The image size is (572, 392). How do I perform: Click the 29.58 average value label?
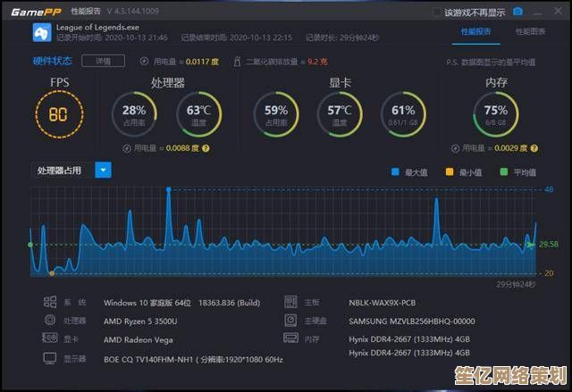548,245
